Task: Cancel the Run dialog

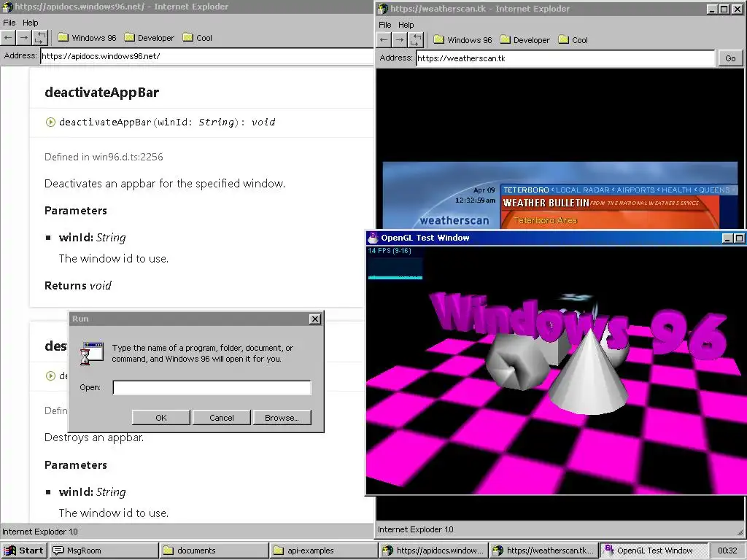Action: 222,418
